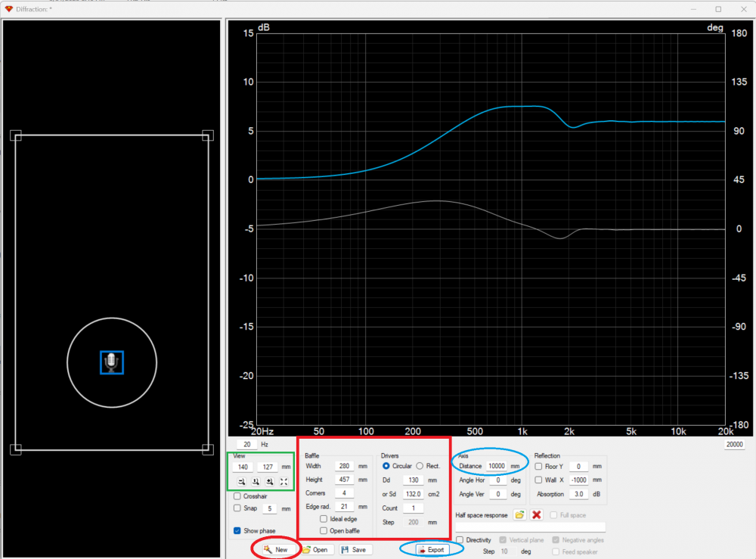The width and height of the screenshot is (756, 559).
Task: Disable the Show phase checkbox
Action: pyautogui.click(x=238, y=531)
